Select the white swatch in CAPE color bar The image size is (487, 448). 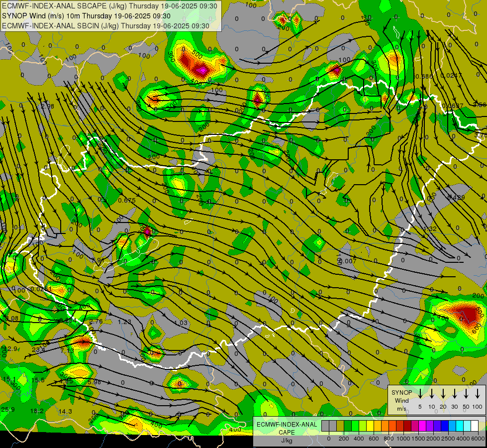(475, 426)
